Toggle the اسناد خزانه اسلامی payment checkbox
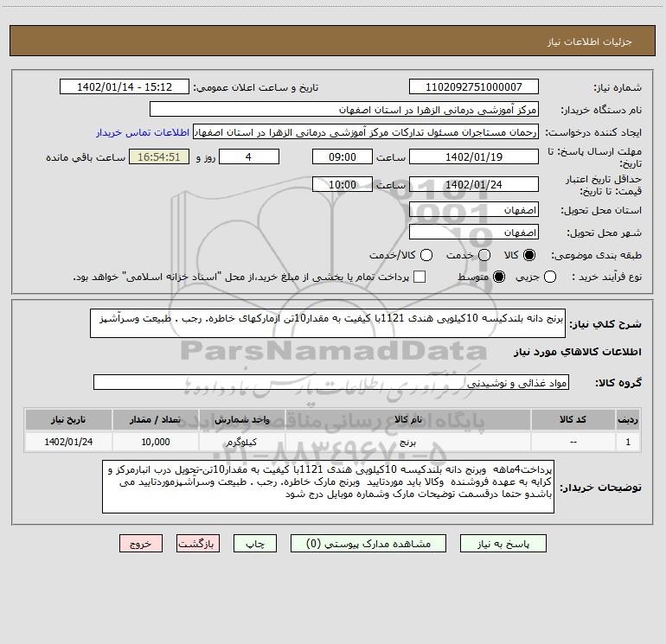The width and height of the screenshot is (666, 644). click(x=419, y=277)
